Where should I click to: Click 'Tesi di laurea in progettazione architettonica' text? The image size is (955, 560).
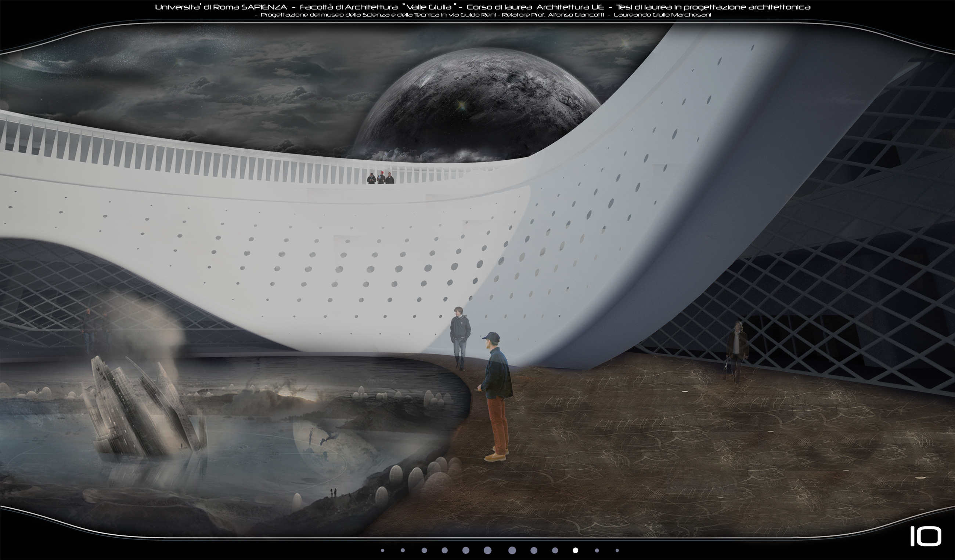(x=713, y=7)
